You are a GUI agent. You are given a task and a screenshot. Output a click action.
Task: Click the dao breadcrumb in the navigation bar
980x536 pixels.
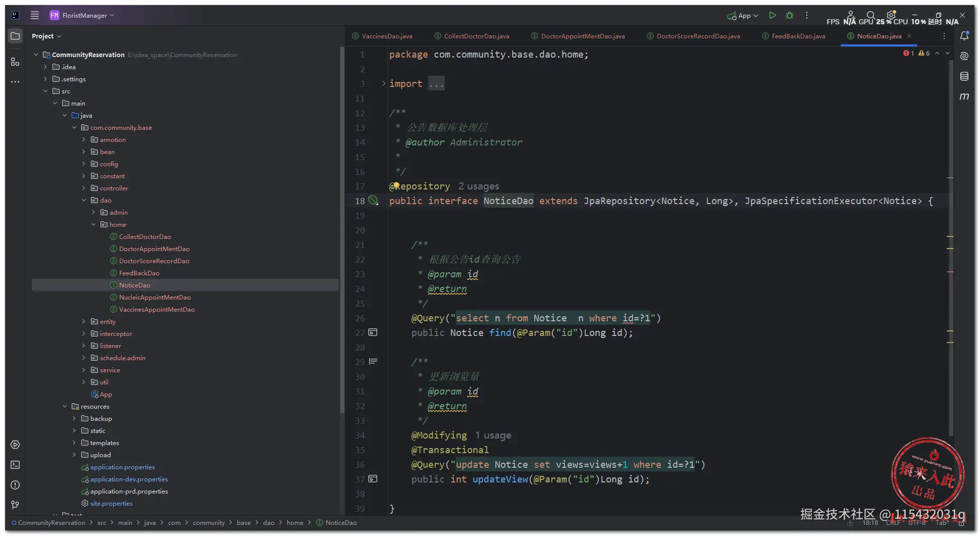(269, 523)
